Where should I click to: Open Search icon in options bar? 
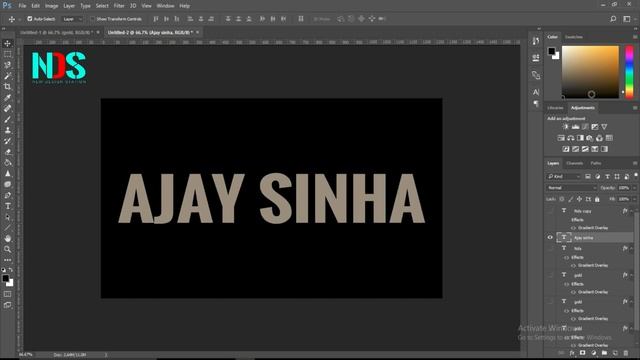[613, 19]
